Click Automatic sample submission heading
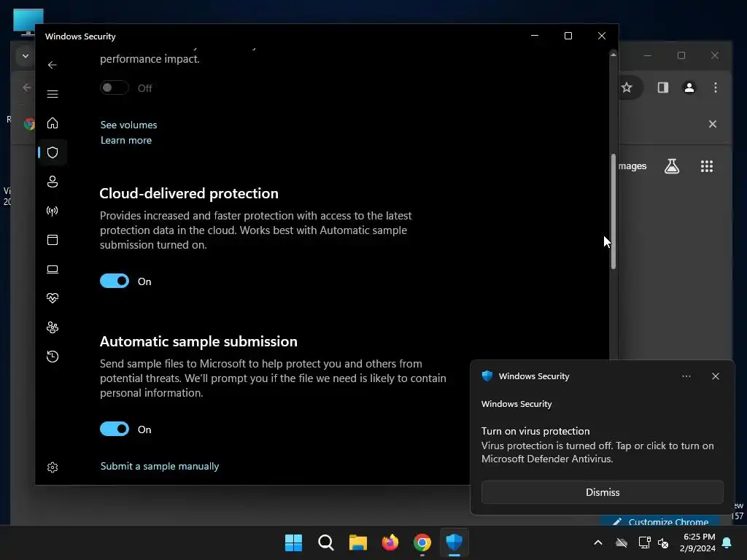747x560 pixels. [x=198, y=341]
